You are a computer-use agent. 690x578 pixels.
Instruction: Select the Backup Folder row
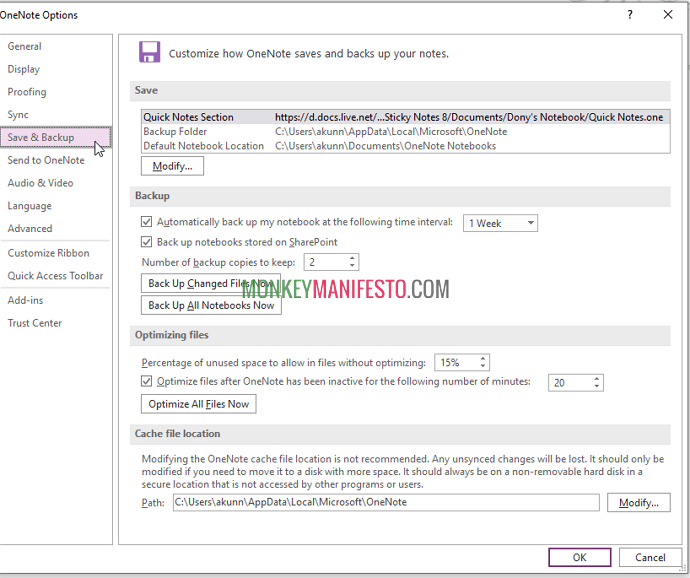(x=405, y=132)
